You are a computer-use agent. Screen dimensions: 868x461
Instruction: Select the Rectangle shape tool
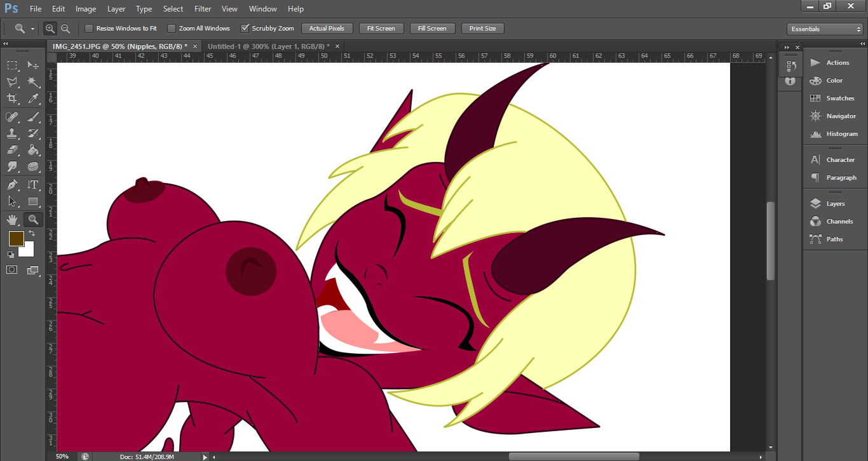[33, 201]
